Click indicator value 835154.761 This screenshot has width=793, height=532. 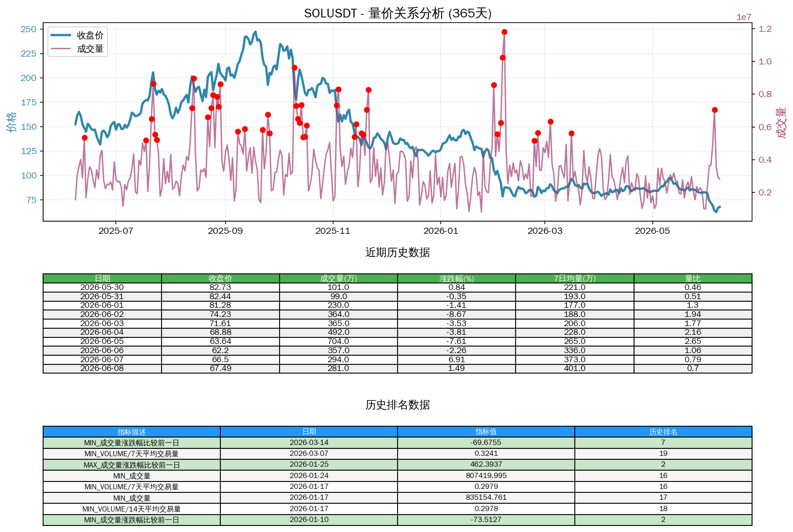486,498
